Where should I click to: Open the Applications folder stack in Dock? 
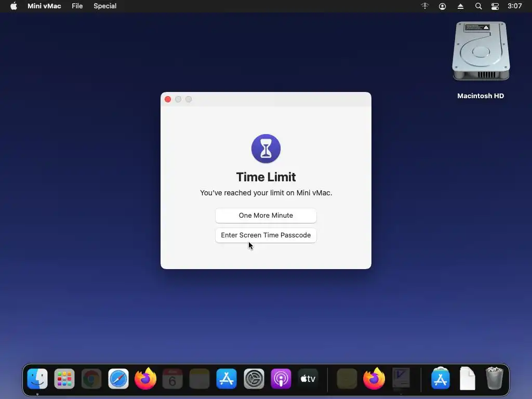(441, 378)
